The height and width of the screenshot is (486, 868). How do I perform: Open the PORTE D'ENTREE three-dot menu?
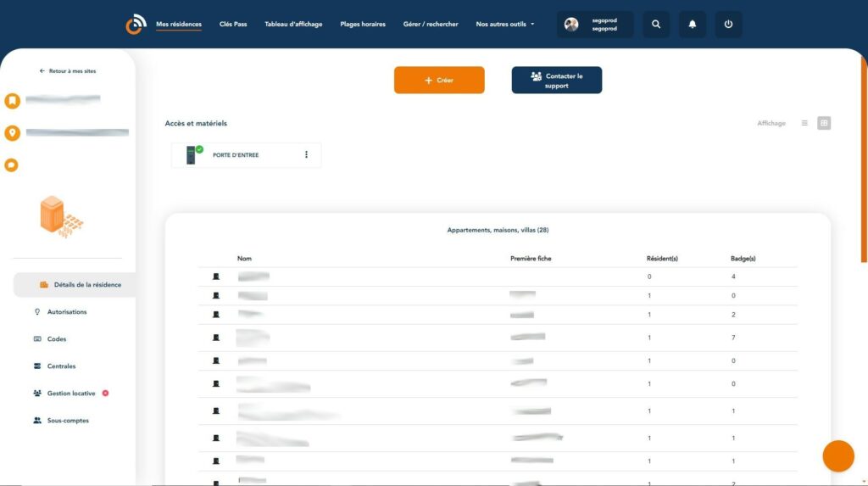(x=306, y=155)
